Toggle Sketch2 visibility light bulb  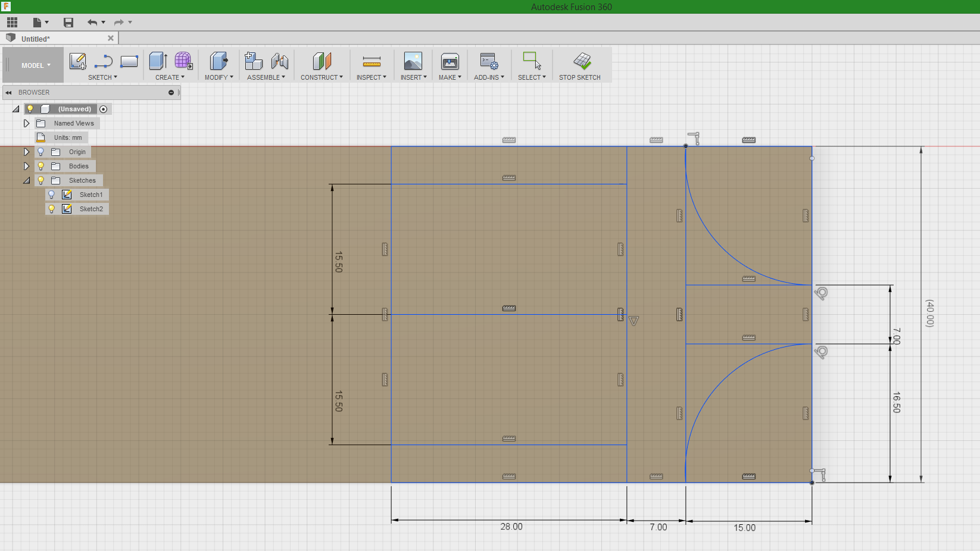coord(52,209)
